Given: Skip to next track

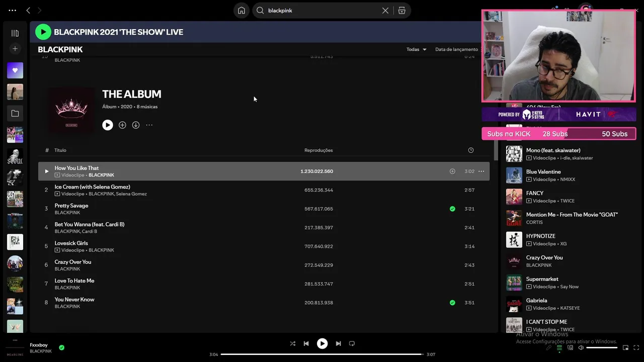Looking at the screenshot, I should click(x=338, y=344).
